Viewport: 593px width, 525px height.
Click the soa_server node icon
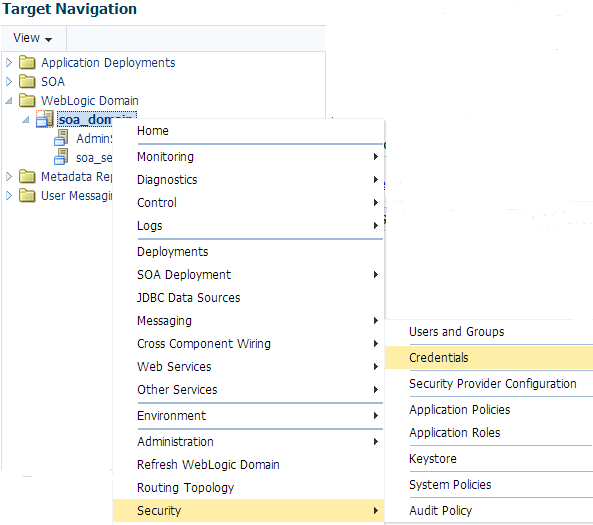(61, 157)
